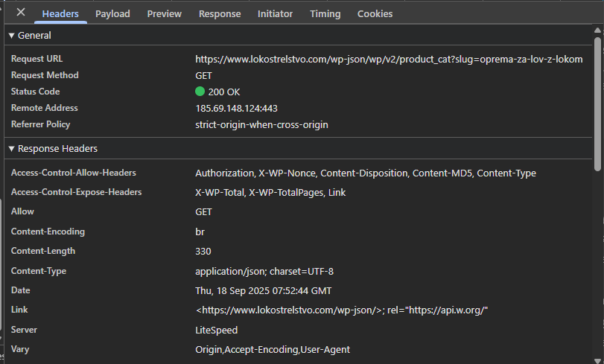Image resolution: width=604 pixels, height=364 pixels.
Task: Select the application/json content type value
Action: coord(264,272)
